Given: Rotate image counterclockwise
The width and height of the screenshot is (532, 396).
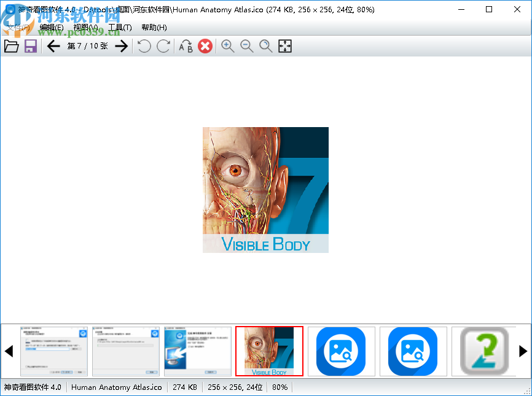Looking at the screenshot, I should click(x=144, y=46).
